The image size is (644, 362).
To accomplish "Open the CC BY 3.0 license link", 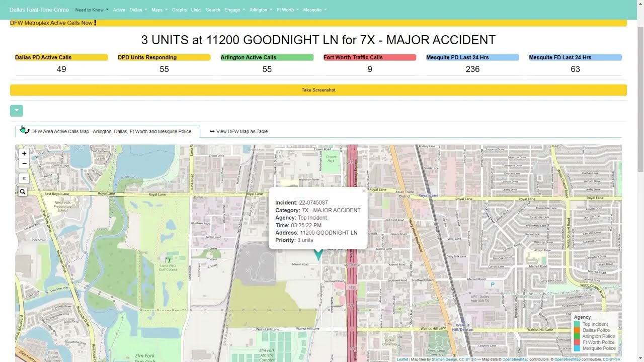I will 467,359.
